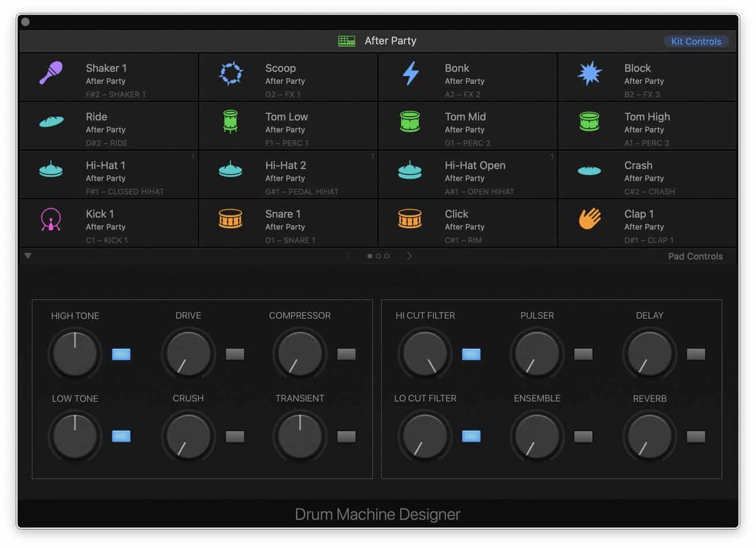Select the second pad page dot
The width and height of the screenshot is (756, 548).
[378, 256]
